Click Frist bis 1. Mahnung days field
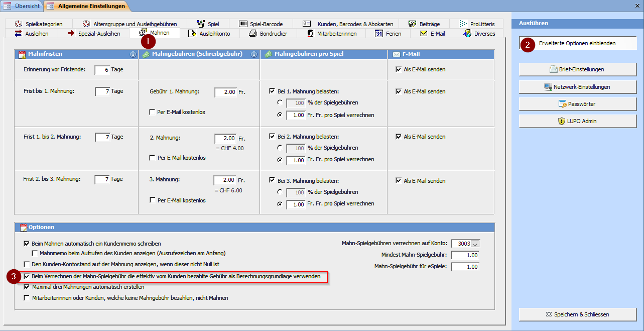The image size is (644, 331). point(102,91)
